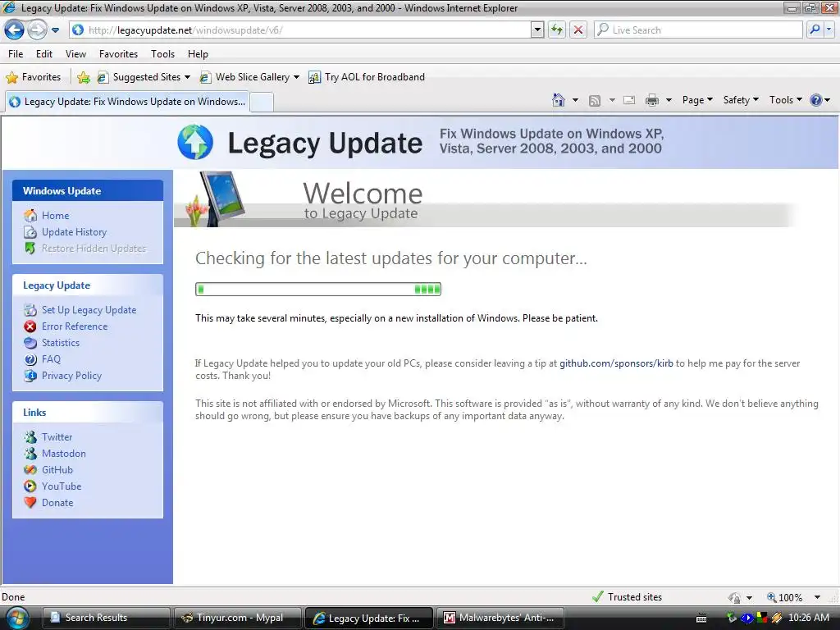This screenshot has height=630, width=840.
Task: Switch to Tinyur.com - Mypal taskbar window
Action: 237,618
